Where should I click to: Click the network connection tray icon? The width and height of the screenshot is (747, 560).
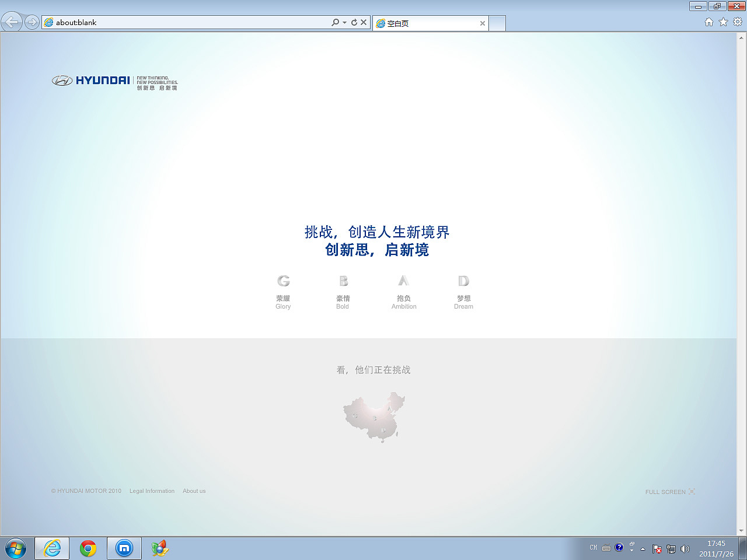tap(671, 548)
